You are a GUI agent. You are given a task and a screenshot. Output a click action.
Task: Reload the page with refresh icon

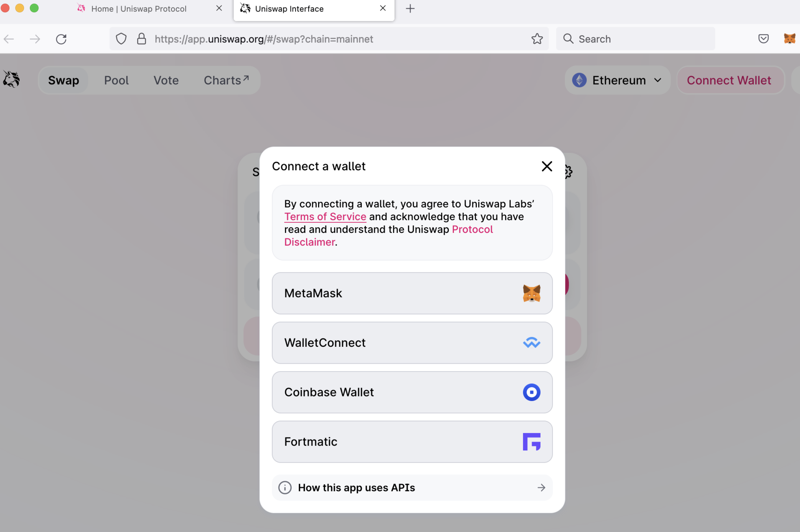[x=61, y=39]
